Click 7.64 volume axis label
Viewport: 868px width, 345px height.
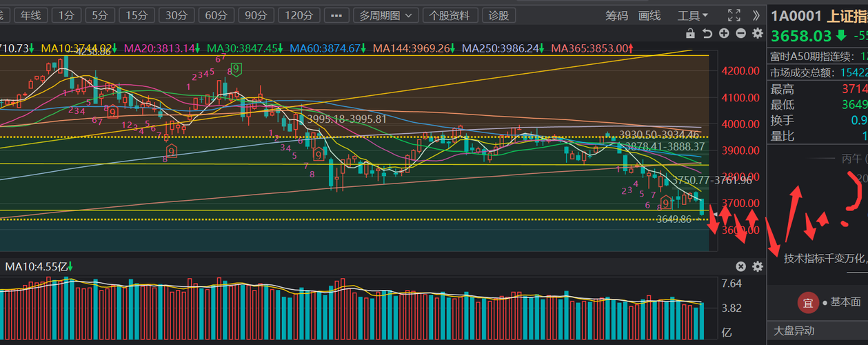coord(731,284)
